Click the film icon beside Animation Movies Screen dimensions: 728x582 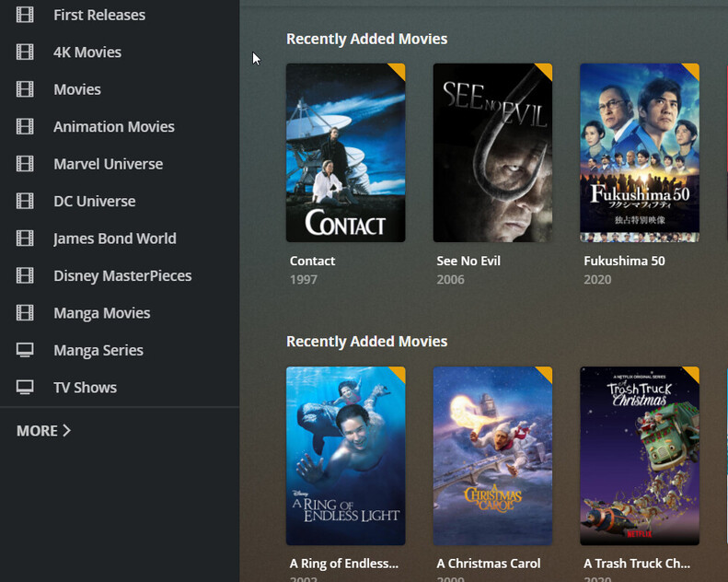pyautogui.click(x=25, y=126)
